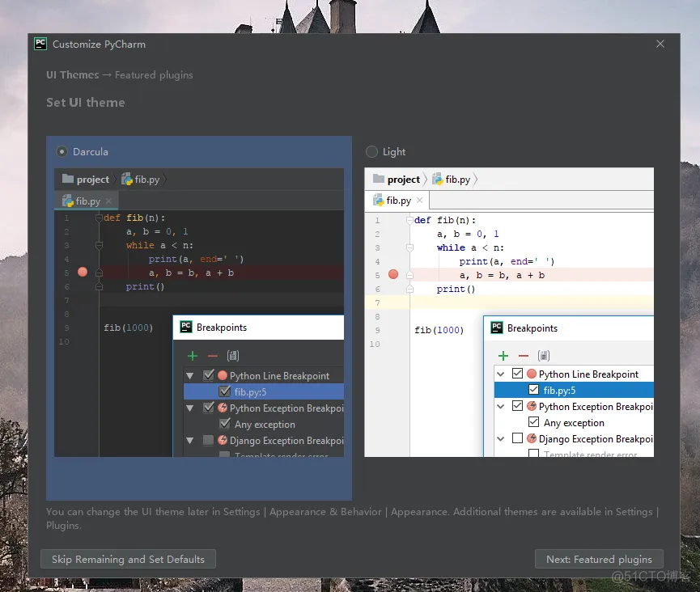Click group-by icon in Darcula Breakpoints toolbar
The height and width of the screenshot is (592, 700).
coord(233,356)
